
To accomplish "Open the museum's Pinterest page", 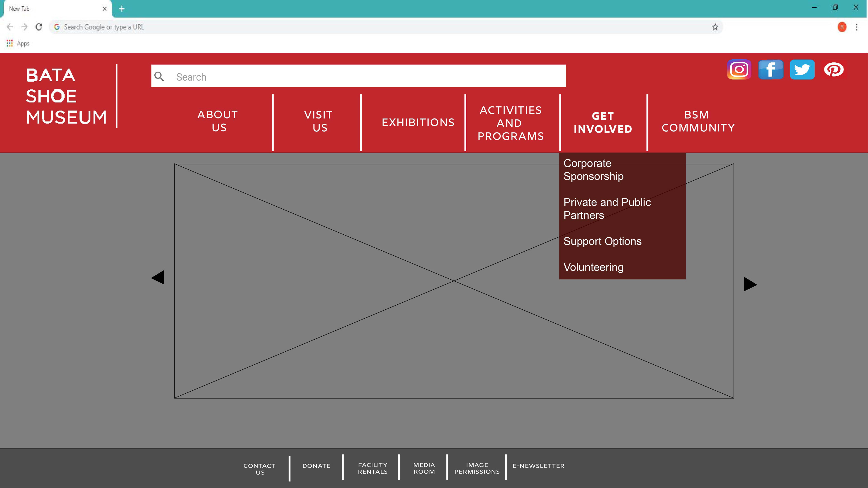I will (834, 70).
